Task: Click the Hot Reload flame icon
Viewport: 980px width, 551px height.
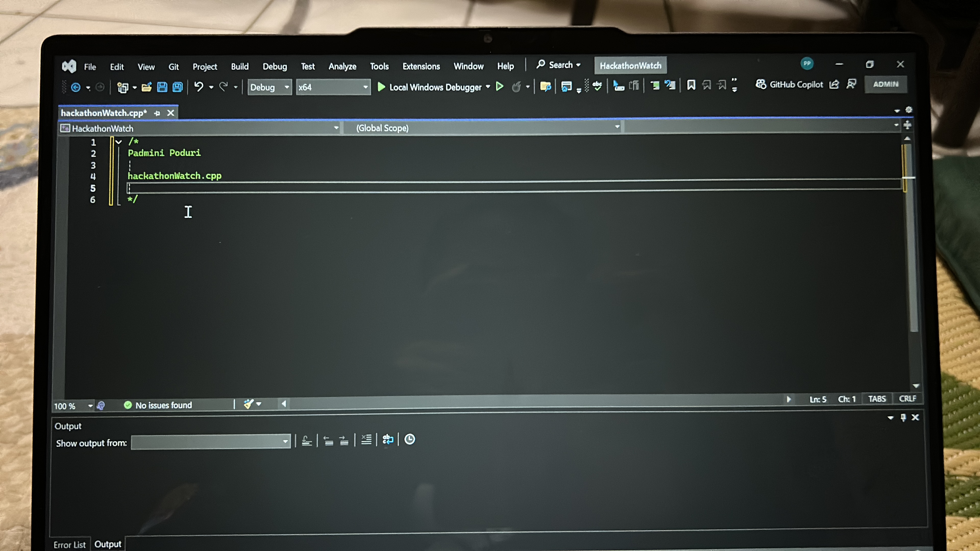Action: (x=516, y=87)
